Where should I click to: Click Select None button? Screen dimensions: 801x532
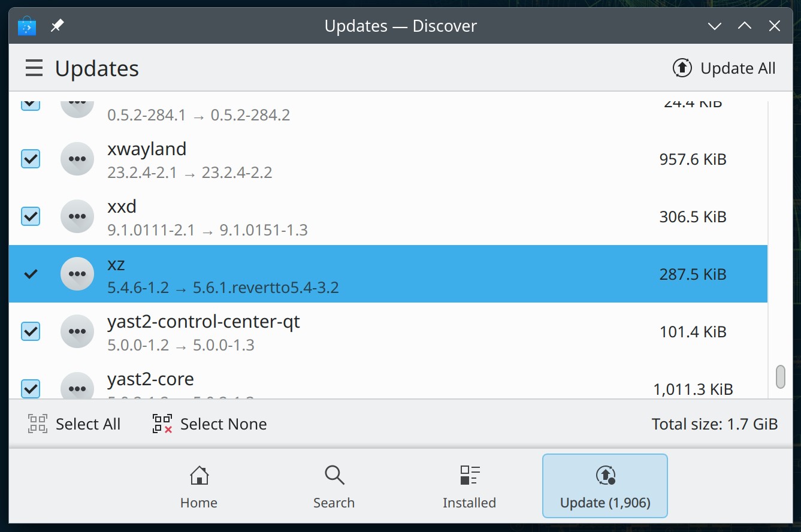[210, 424]
